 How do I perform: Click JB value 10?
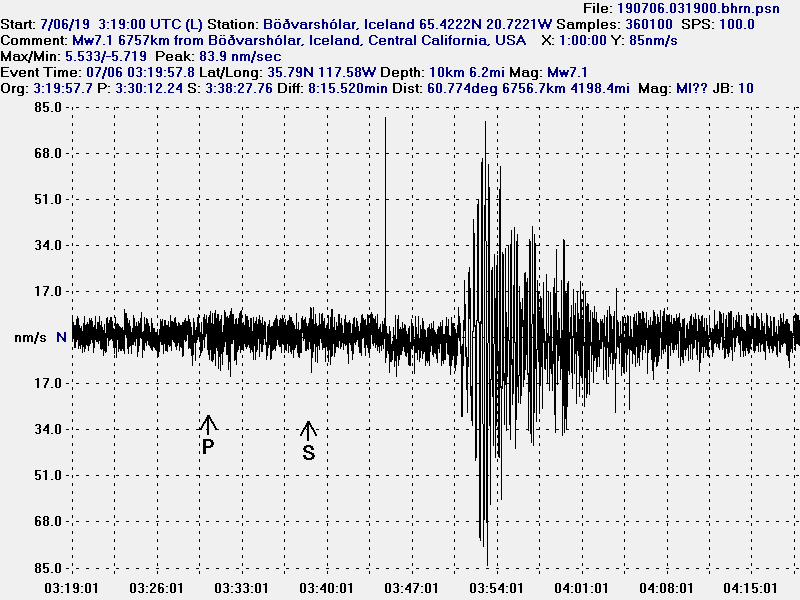pos(746,88)
